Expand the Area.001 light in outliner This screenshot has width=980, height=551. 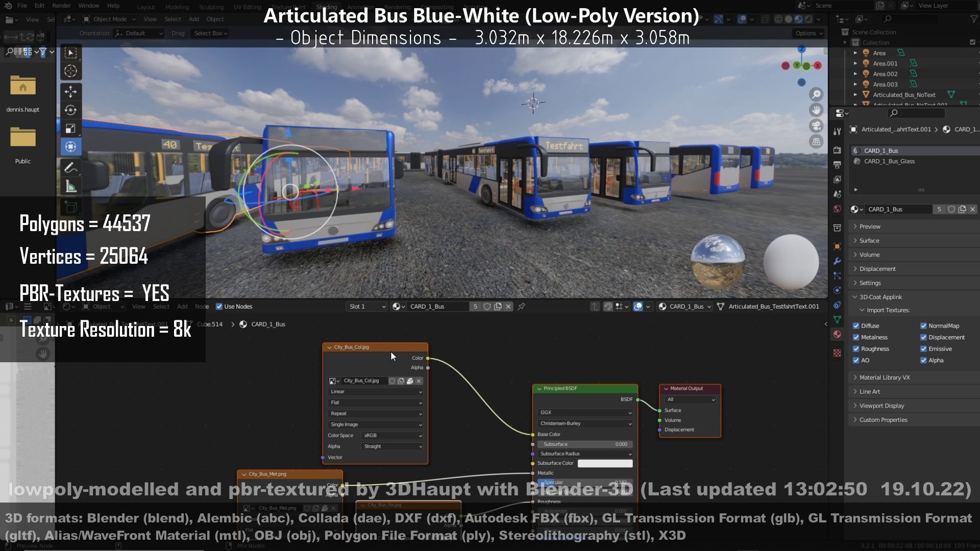[x=855, y=63]
